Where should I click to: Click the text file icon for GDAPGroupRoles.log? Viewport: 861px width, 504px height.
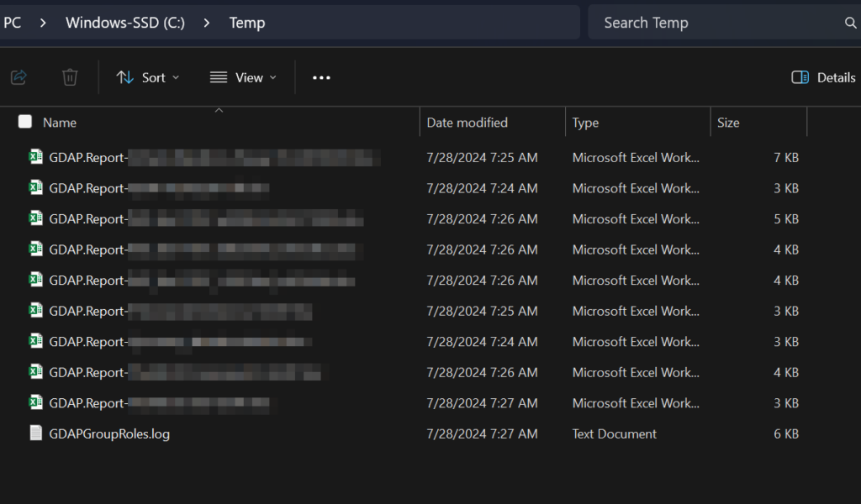[x=35, y=433]
